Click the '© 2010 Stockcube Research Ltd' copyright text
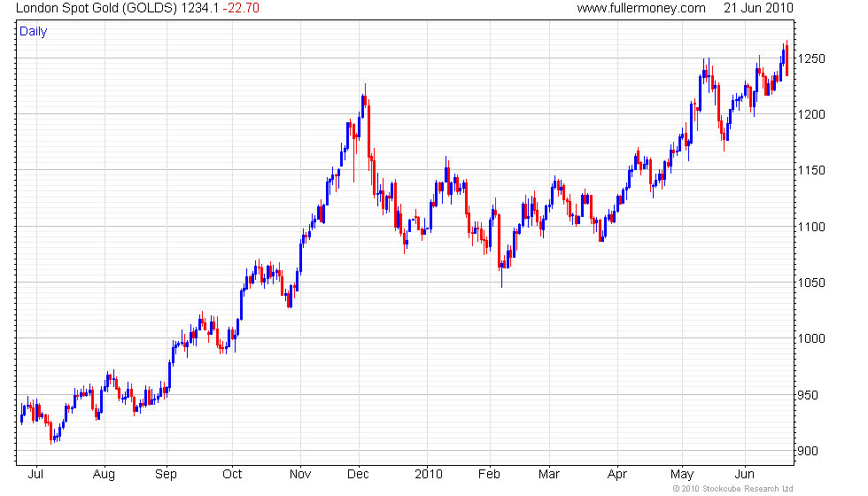 733,489
